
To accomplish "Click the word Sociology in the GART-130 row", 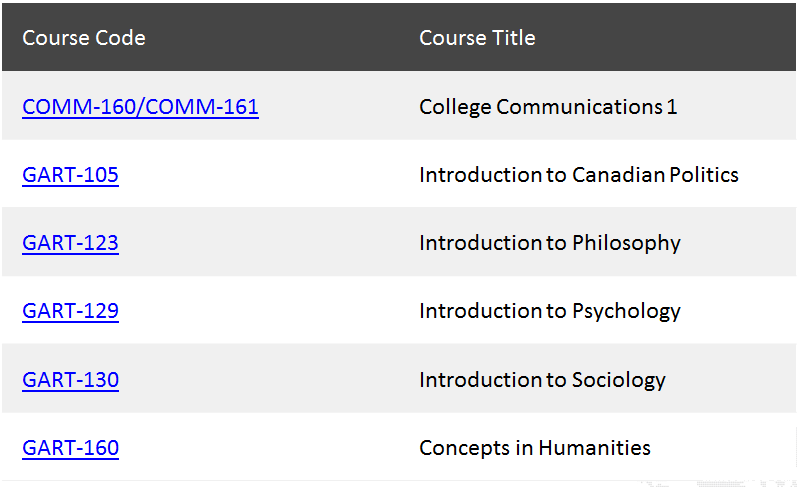I will tap(619, 380).
